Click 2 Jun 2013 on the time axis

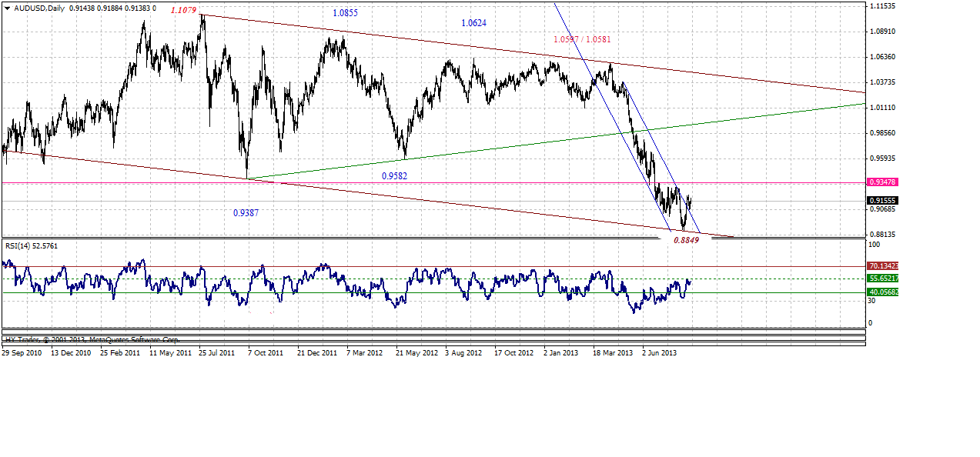(659, 353)
